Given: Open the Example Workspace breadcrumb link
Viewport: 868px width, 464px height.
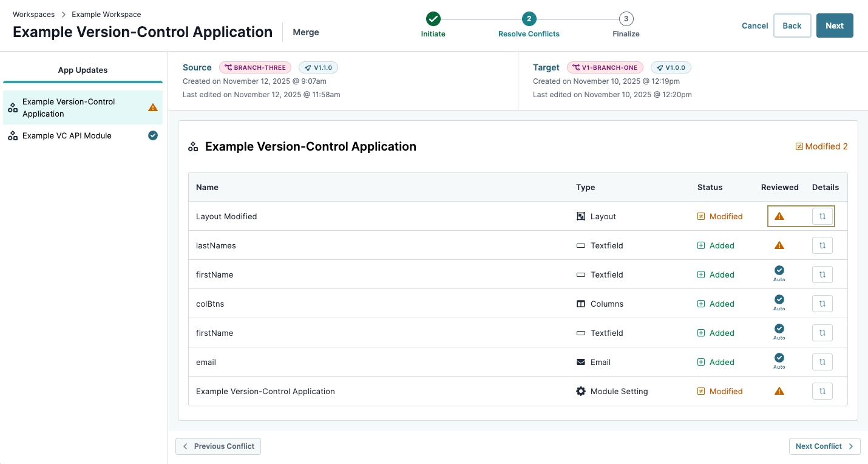Looking at the screenshot, I should tap(106, 14).
